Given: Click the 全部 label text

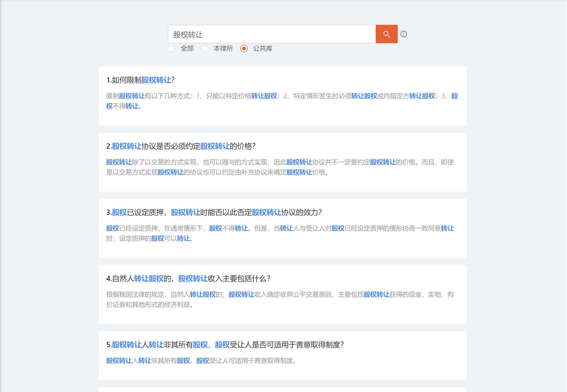Looking at the screenshot, I should (x=187, y=48).
